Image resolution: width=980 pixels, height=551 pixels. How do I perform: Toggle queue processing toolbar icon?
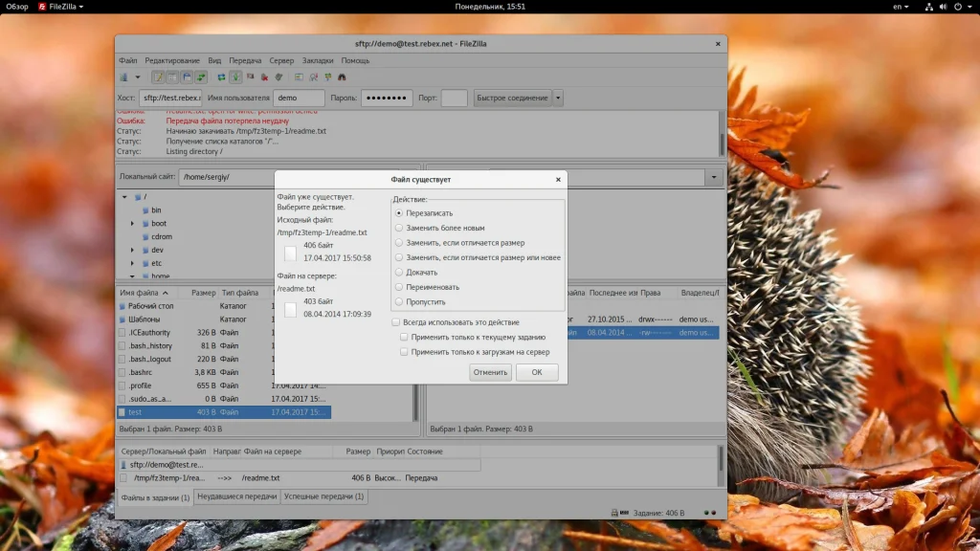point(235,77)
